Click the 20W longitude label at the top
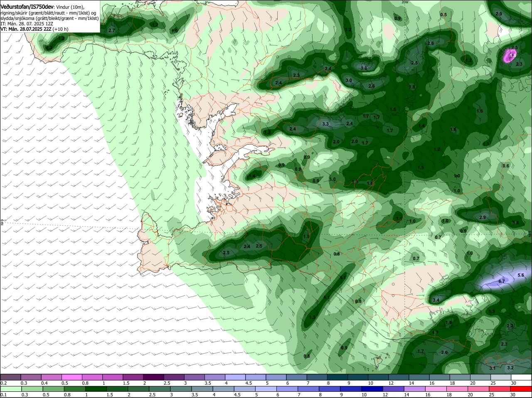The image size is (532, 398). click(x=405, y=2)
